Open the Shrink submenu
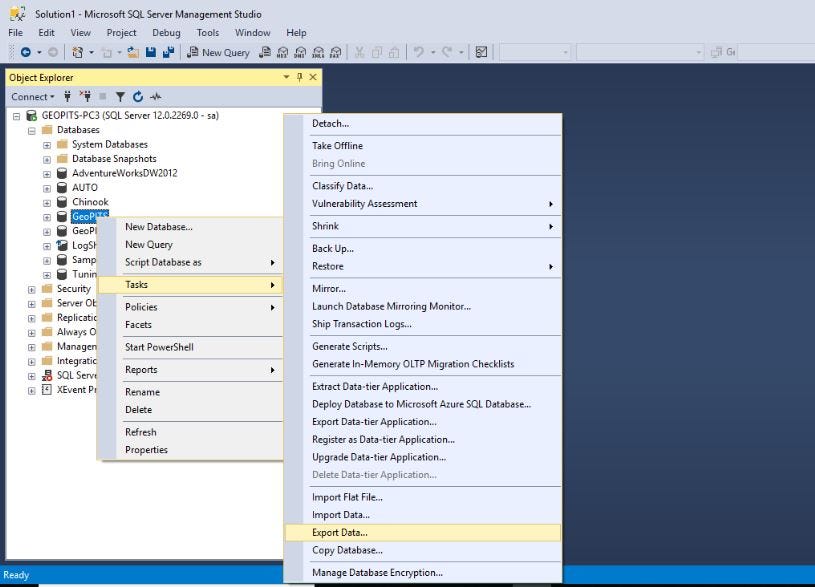This screenshot has height=587, width=815. click(x=423, y=226)
